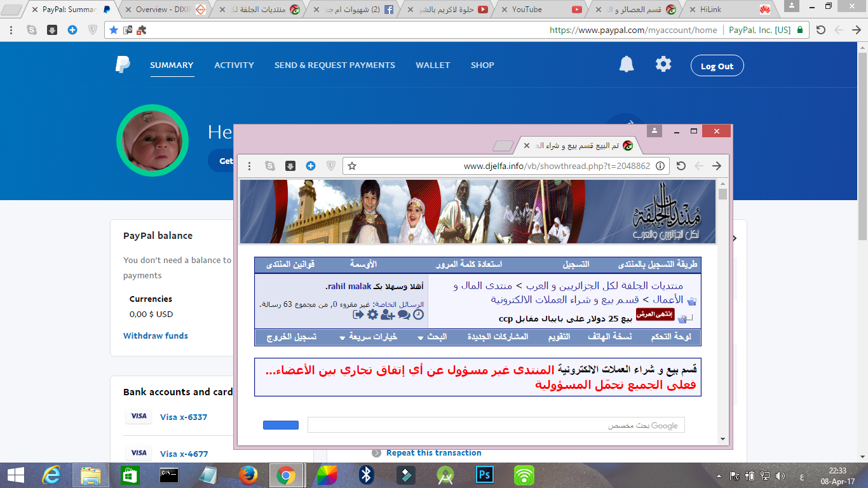
Task: Click blue search button beside Google field
Action: tap(281, 425)
